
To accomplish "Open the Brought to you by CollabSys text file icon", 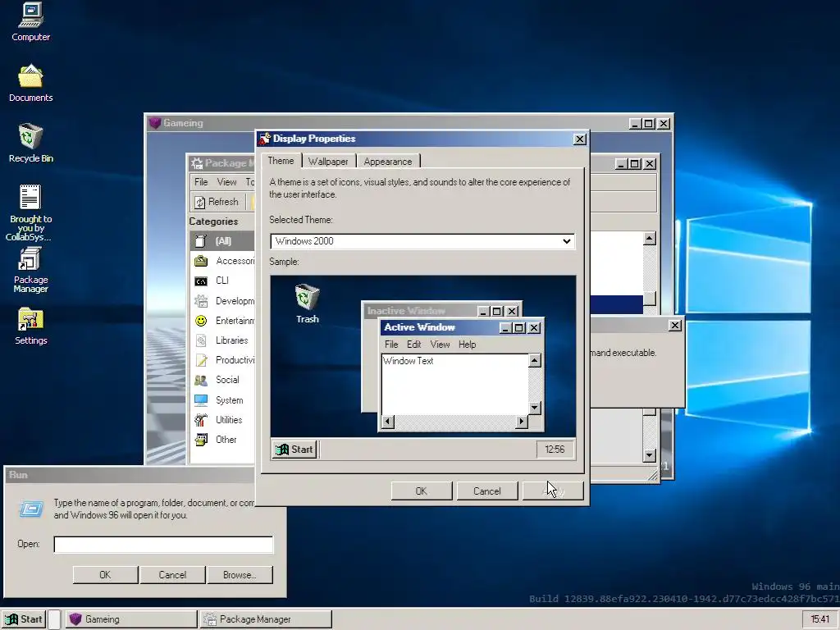I will coord(30,197).
